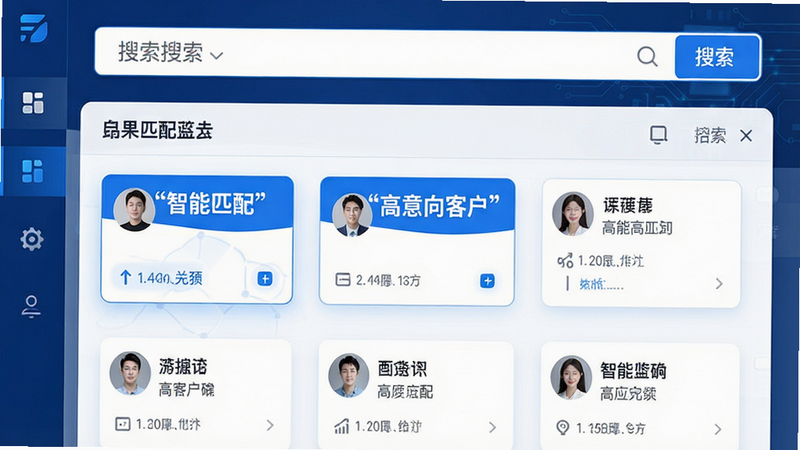Viewport: 800px width, 450px height.
Task: Click the 招索 link in panel header
Action: (x=710, y=136)
